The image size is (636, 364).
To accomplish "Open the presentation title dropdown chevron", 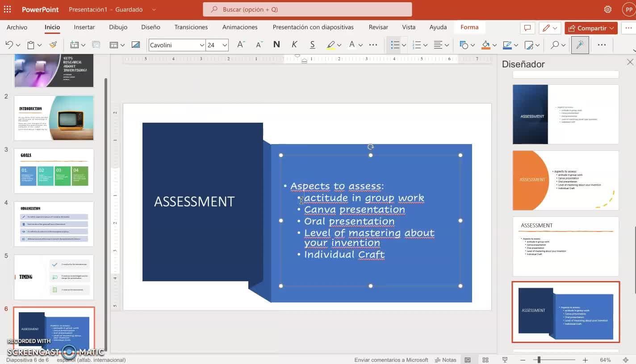I will (x=154, y=9).
